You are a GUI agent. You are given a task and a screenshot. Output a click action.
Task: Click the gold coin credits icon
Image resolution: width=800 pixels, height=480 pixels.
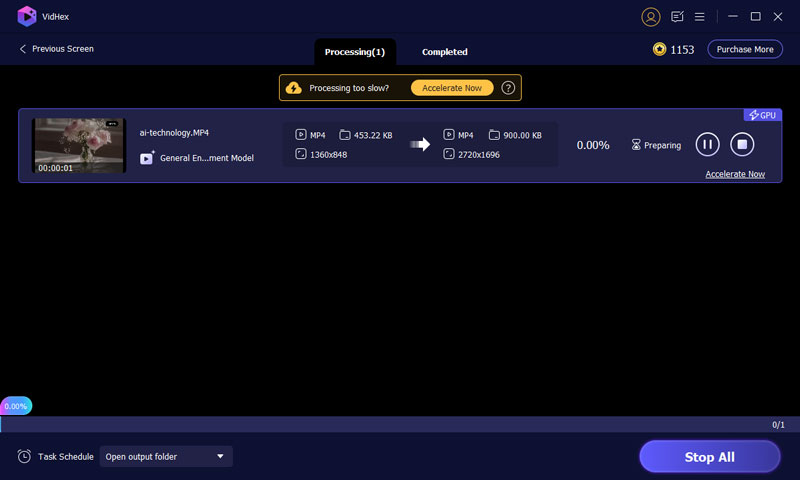(x=659, y=49)
